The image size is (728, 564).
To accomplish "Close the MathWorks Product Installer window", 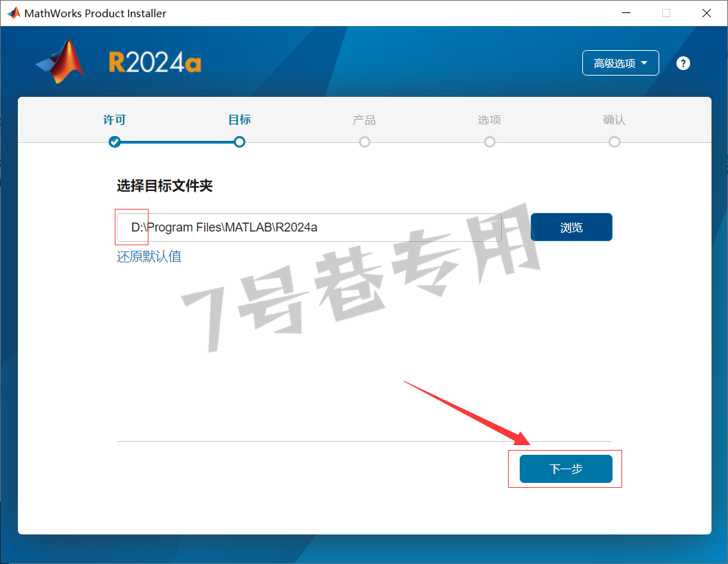I will (x=706, y=13).
